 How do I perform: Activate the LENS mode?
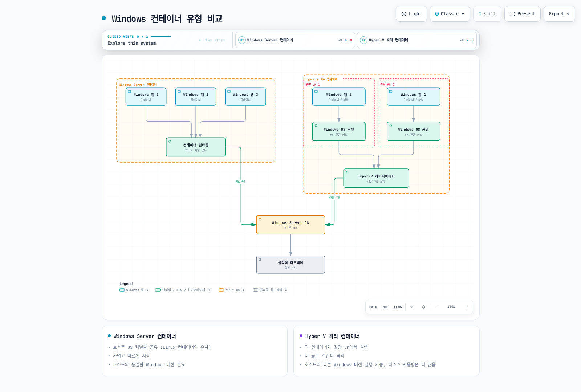[398, 307]
